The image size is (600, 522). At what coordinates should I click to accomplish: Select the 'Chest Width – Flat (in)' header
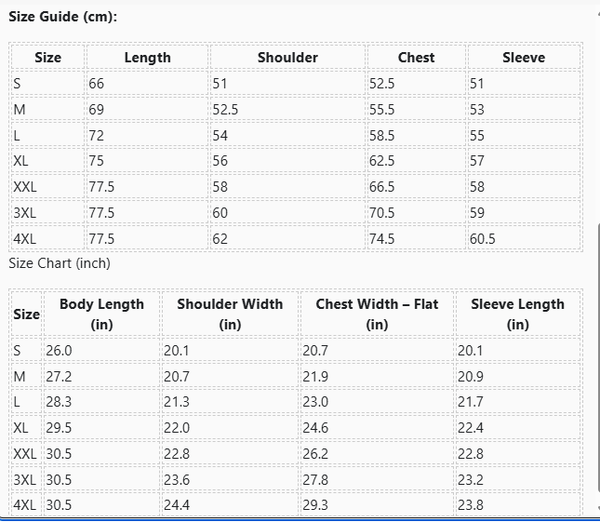377,314
